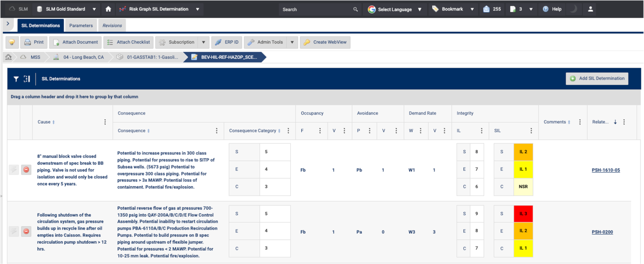Click Add SIL Determination button
The width and height of the screenshot is (644, 264).
(x=597, y=79)
